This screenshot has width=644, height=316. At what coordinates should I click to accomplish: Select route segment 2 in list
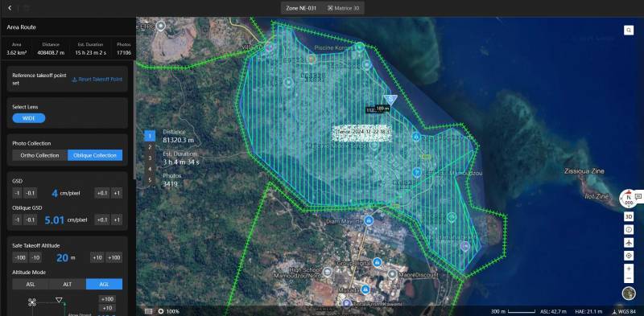coord(150,147)
